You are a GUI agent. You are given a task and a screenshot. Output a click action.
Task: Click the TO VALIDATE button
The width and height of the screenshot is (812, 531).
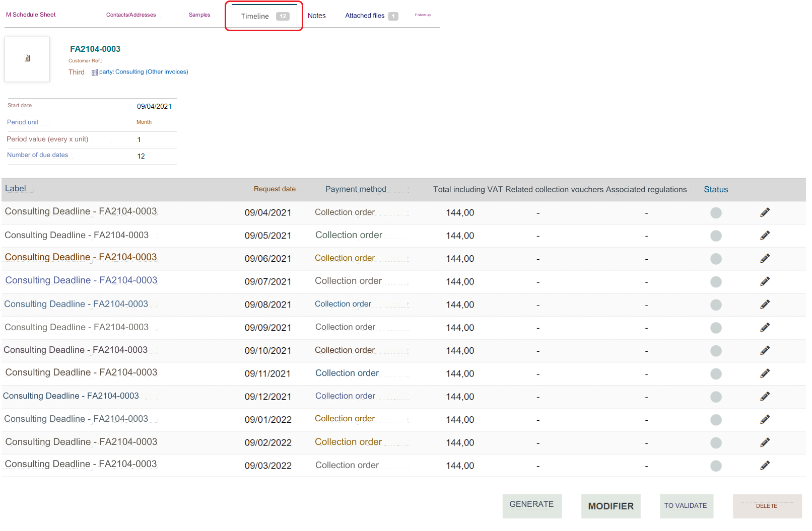tap(686, 506)
